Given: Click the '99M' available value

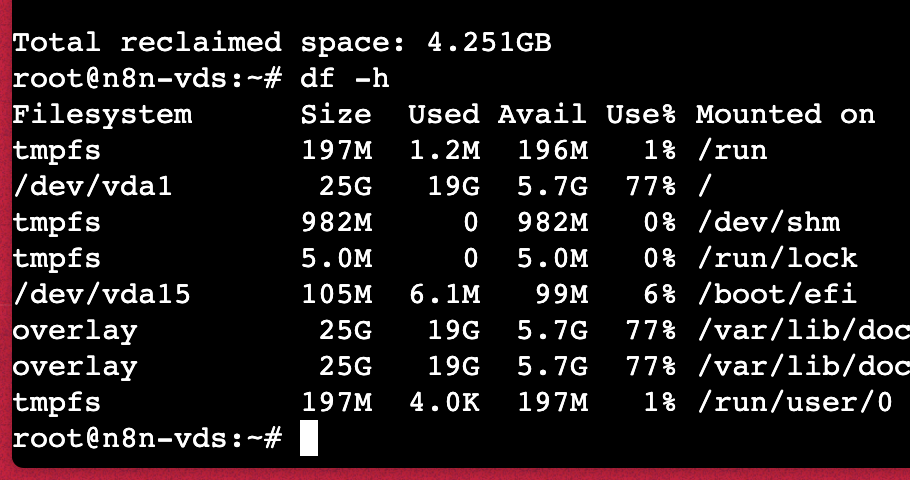Looking at the screenshot, I should click(x=561, y=294).
